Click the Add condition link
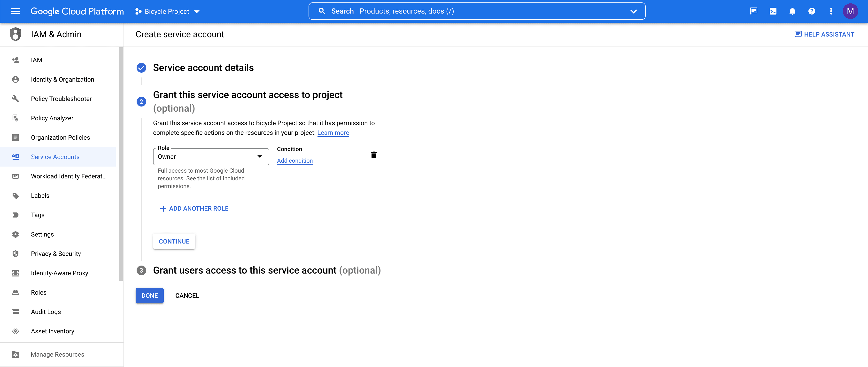The width and height of the screenshot is (868, 367). click(294, 161)
